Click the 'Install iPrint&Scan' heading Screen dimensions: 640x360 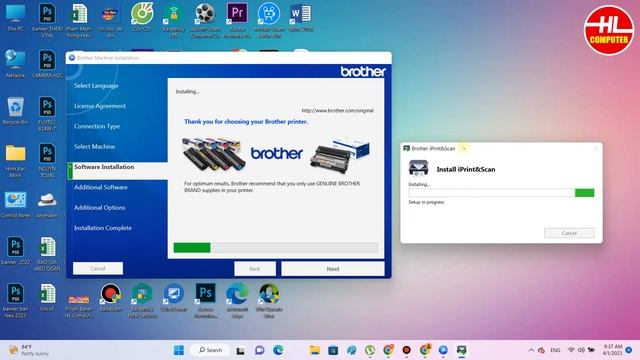[x=466, y=169]
